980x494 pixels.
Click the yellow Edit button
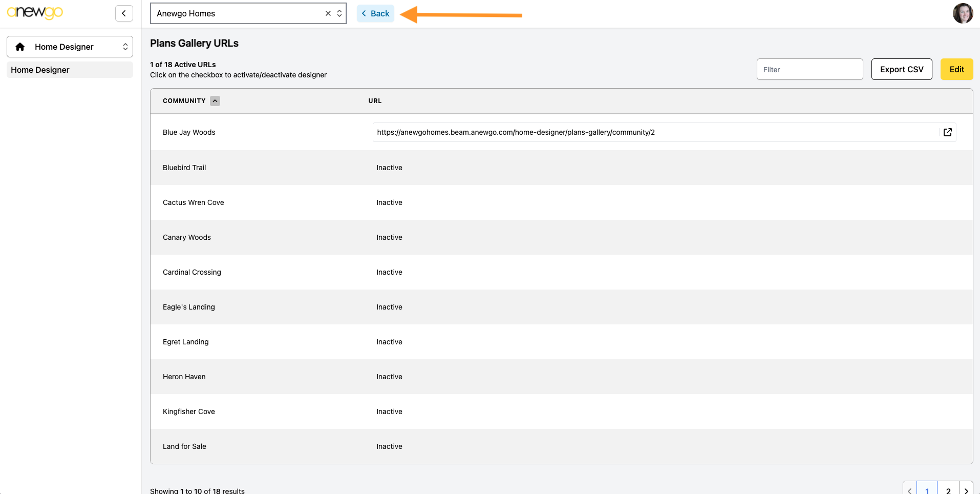(x=956, y=69)
